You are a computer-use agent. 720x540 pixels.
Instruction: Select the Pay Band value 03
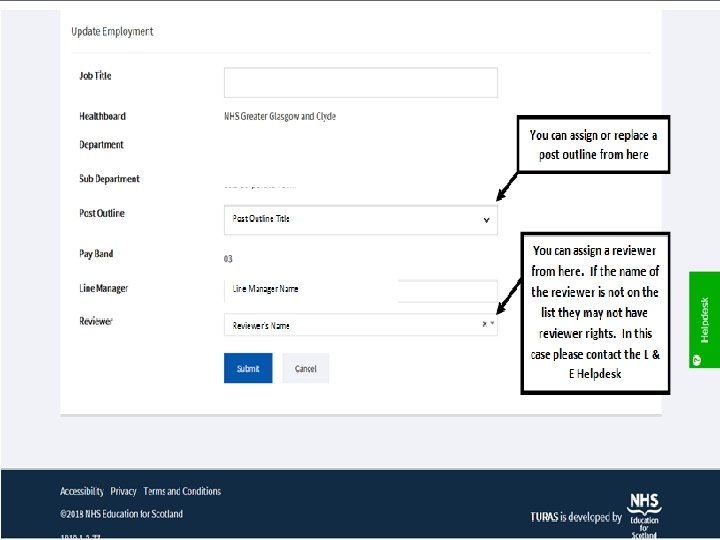pyautogui.click(x=228, y=259)
